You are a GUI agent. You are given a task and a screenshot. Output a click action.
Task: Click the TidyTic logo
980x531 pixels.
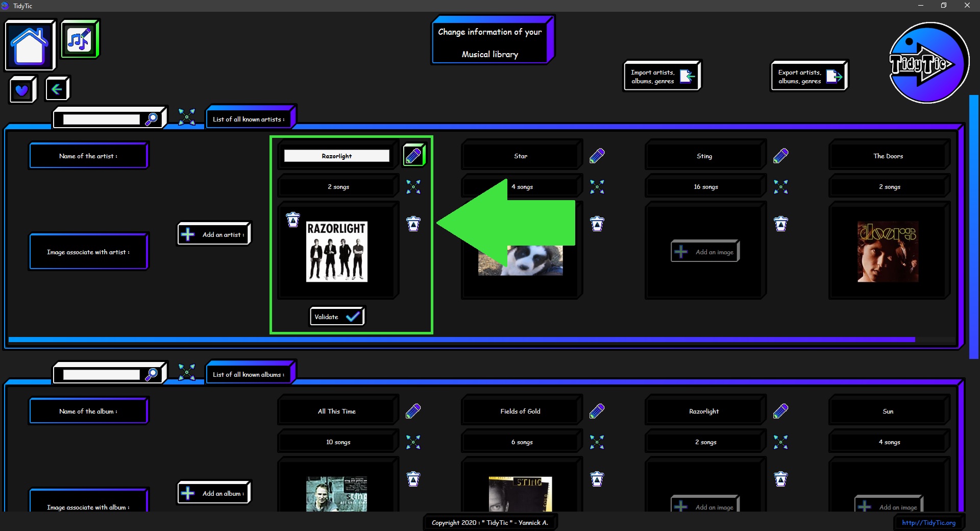tap(929, 63)
